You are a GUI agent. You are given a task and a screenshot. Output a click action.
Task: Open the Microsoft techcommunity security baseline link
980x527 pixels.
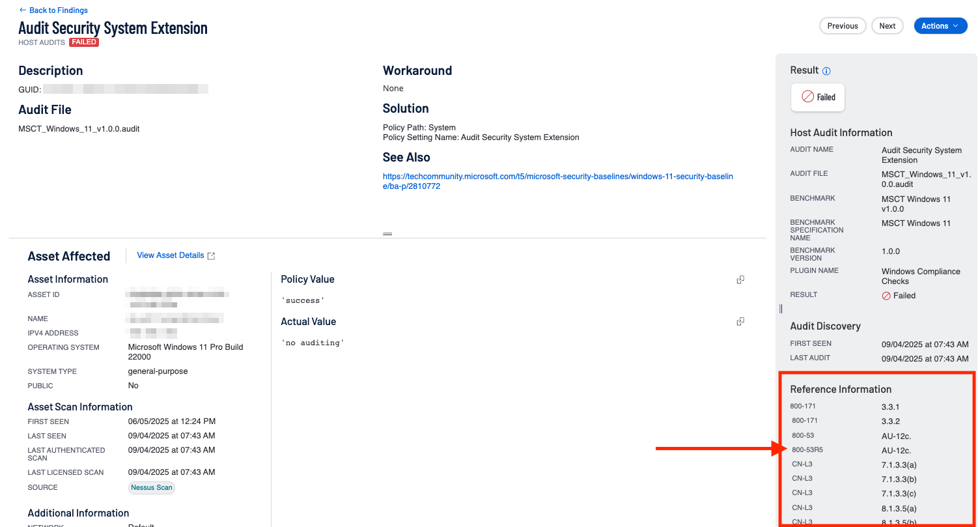(557, 181)
